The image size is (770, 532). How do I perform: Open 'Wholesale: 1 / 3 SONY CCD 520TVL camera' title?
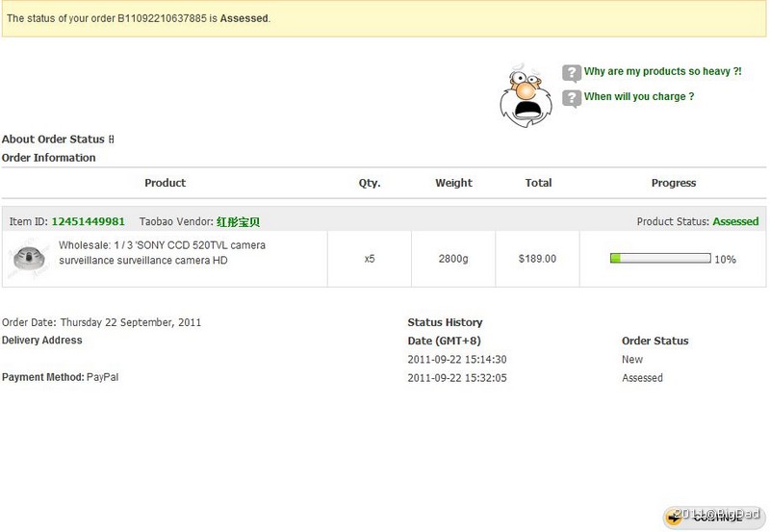(x=162, y=252)
